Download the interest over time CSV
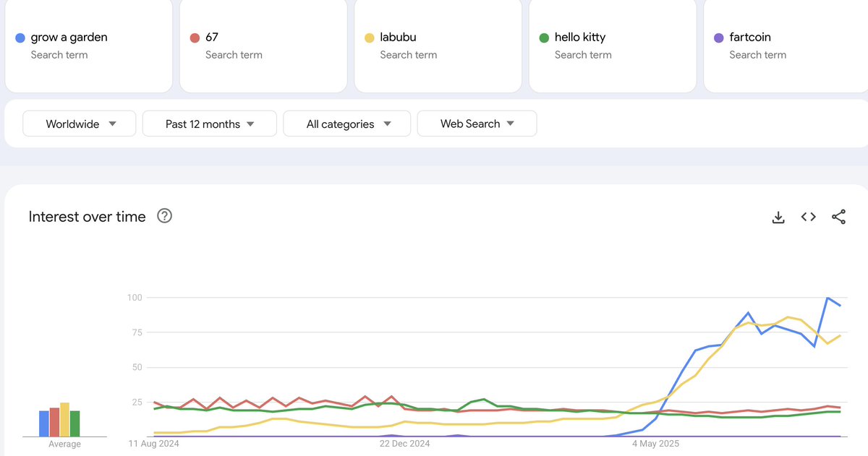The width and height of the screenshot is (868, 456). (x=778, y=217)
